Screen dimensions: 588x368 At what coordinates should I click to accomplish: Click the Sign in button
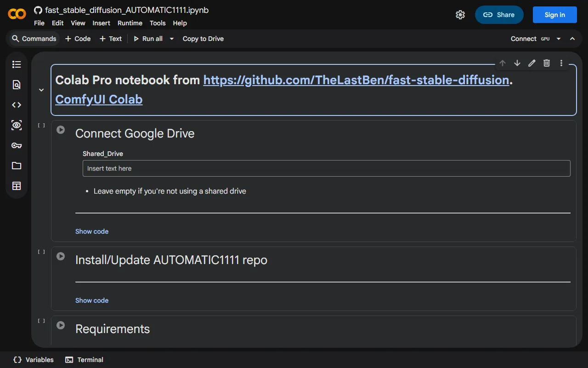coord(554,15)
